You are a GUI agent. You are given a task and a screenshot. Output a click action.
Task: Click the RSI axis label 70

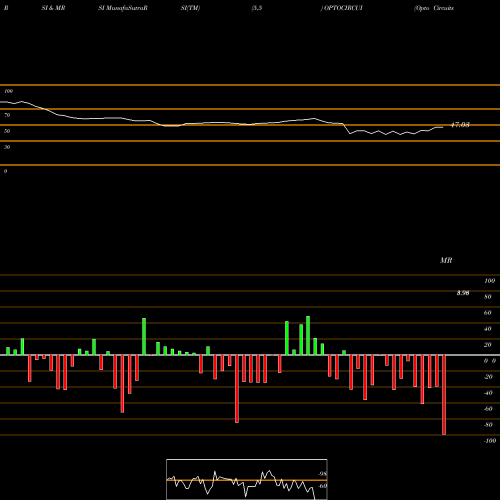tap(7, 115)
